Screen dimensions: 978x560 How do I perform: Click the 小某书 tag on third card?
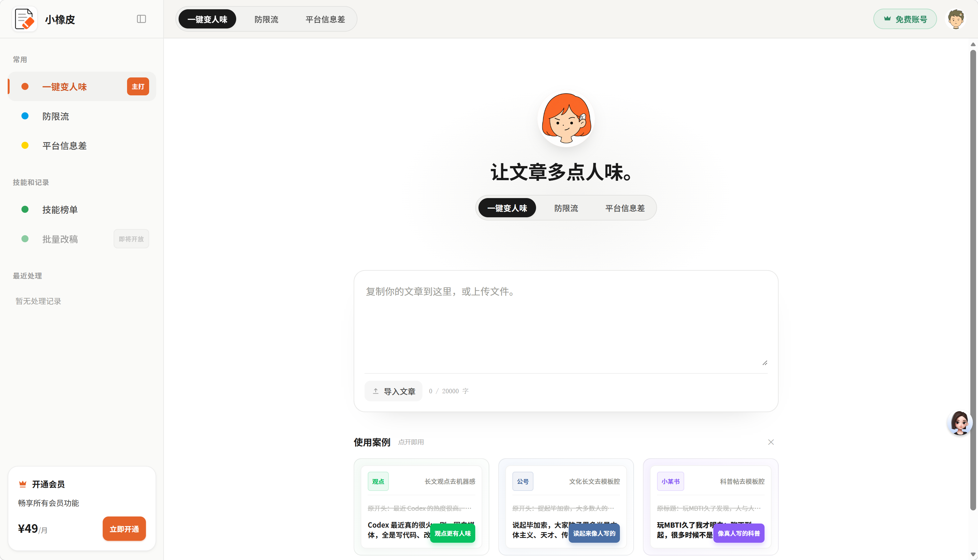tap(670, 482)
